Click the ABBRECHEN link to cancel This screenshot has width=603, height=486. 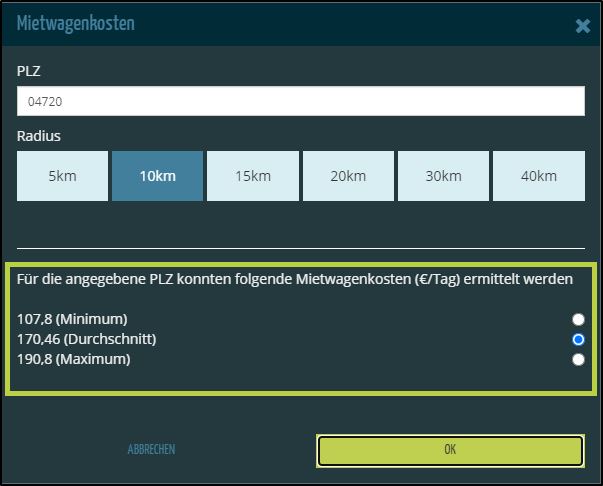coord(151,450)
